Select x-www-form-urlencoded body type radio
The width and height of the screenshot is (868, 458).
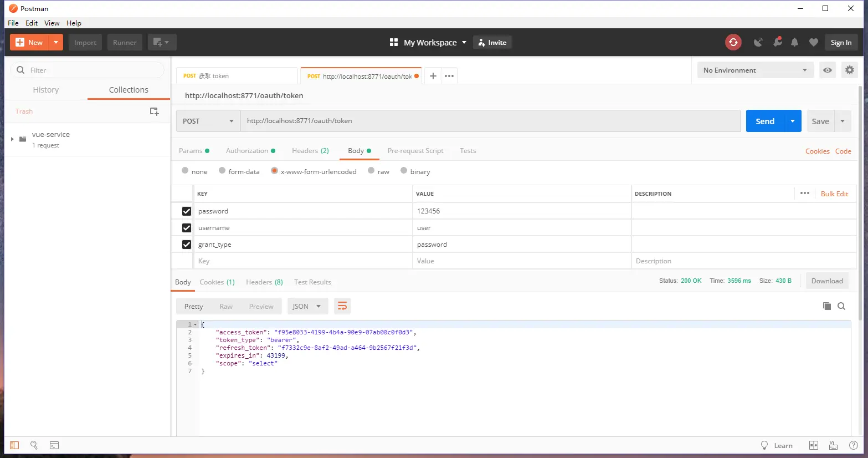click(x=274, y=171)
